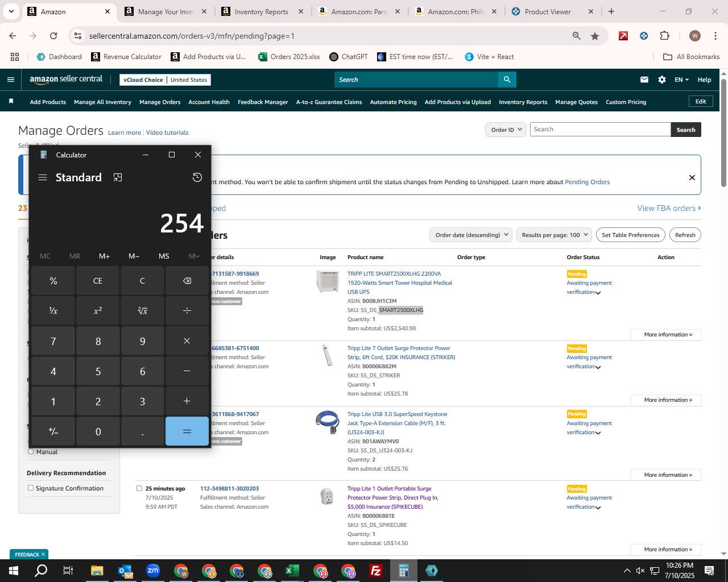Click the Calculator multiply key
Image resolution: width=728 pixels, height=582 pixels.
click(x=187, y=341)
